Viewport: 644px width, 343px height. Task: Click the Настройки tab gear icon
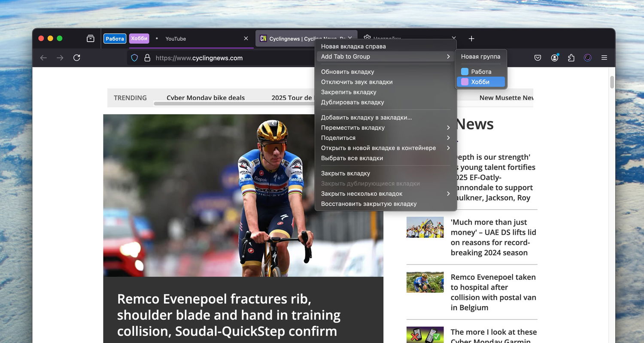[x=367, y=38]
